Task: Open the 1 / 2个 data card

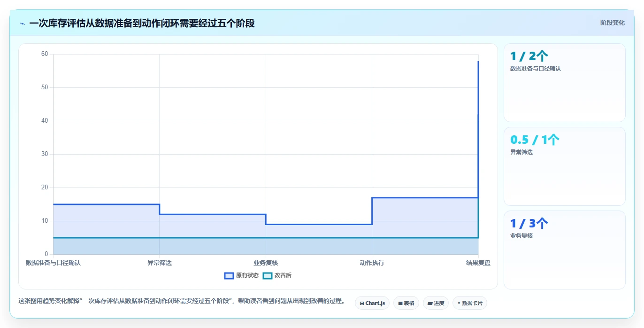Action: [x=564, y=83]
